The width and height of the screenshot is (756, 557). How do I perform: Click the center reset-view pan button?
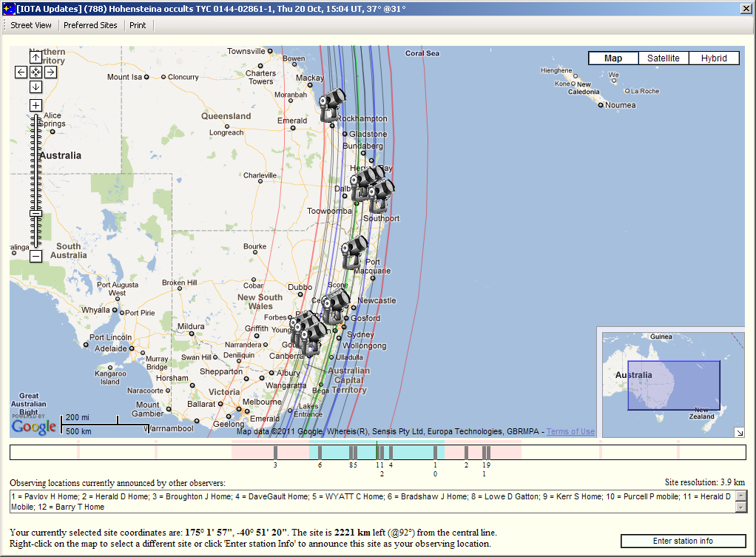pyautogui.click(x=36, y=72)
